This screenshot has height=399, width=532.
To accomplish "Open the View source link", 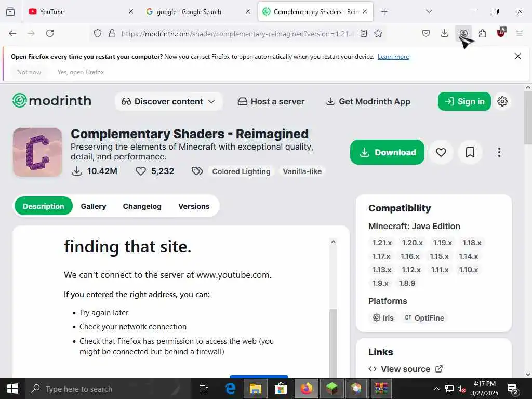I will [x=405, y=369].
